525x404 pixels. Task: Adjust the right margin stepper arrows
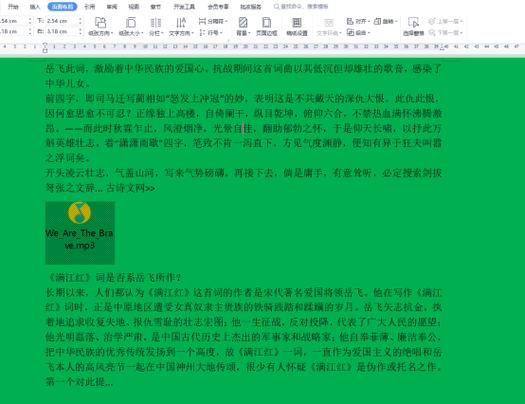80,31
